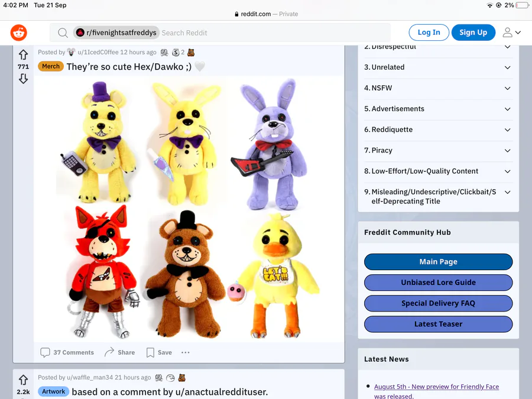The width and height of the screenshot is (532, 399).
Task: Click the Save bookmark icon
Action: (x=150, y=352)
